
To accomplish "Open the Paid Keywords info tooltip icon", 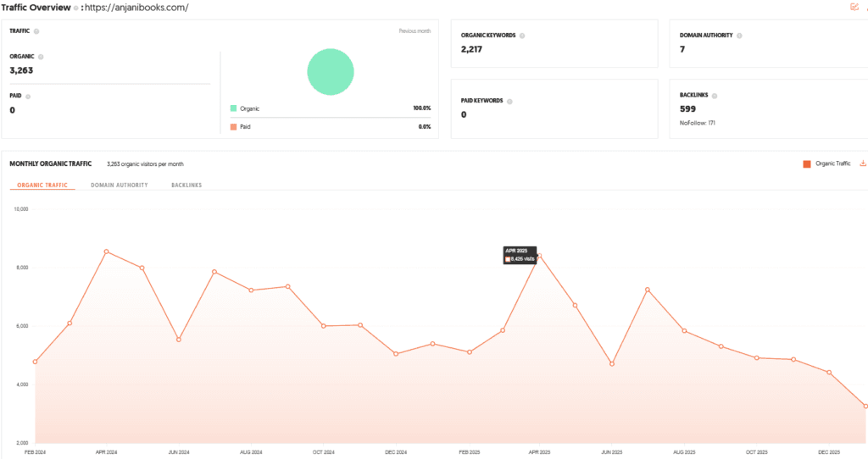I will click(x=510, y=101).
